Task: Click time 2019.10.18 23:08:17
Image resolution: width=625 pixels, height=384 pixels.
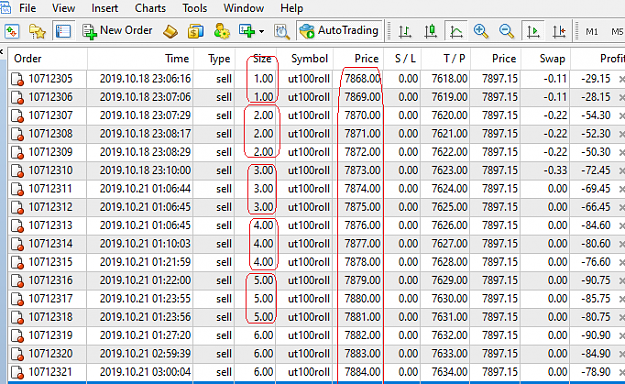Action: pyautogui.click(x=145, y=134)
